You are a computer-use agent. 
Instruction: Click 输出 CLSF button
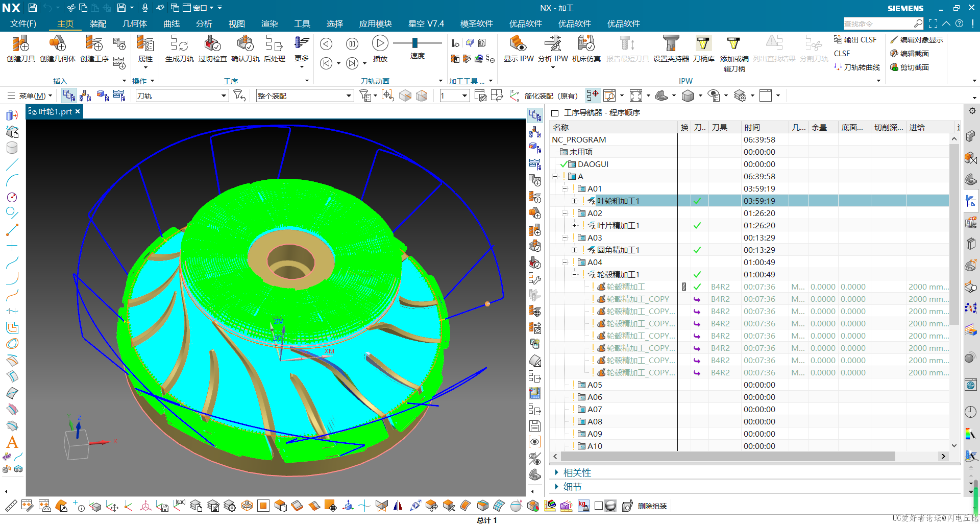click(855, 39)
